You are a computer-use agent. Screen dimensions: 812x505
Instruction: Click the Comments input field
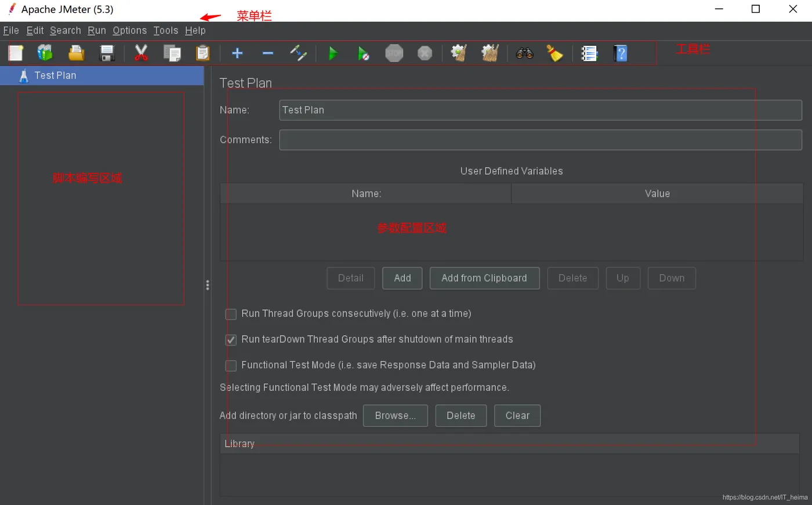coord(541,140)
